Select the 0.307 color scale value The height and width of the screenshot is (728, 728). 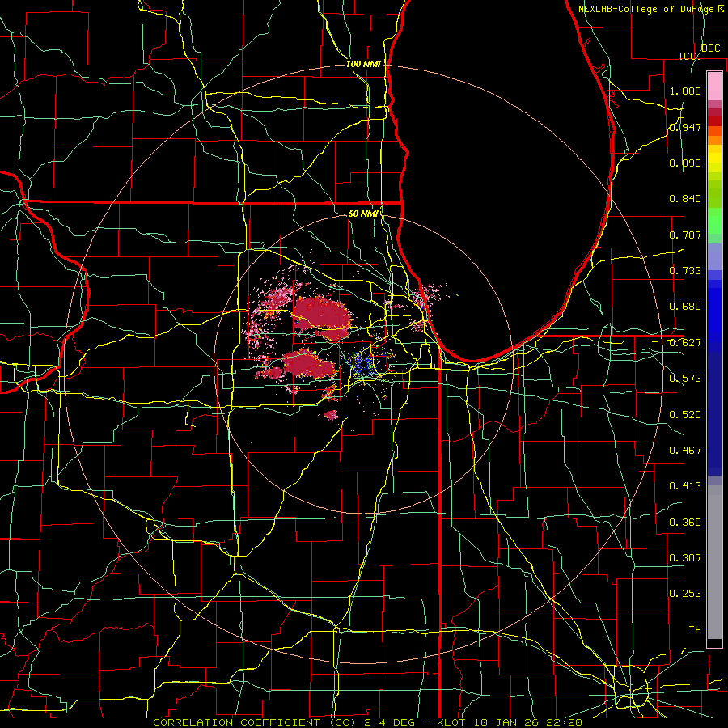(685, 558)
